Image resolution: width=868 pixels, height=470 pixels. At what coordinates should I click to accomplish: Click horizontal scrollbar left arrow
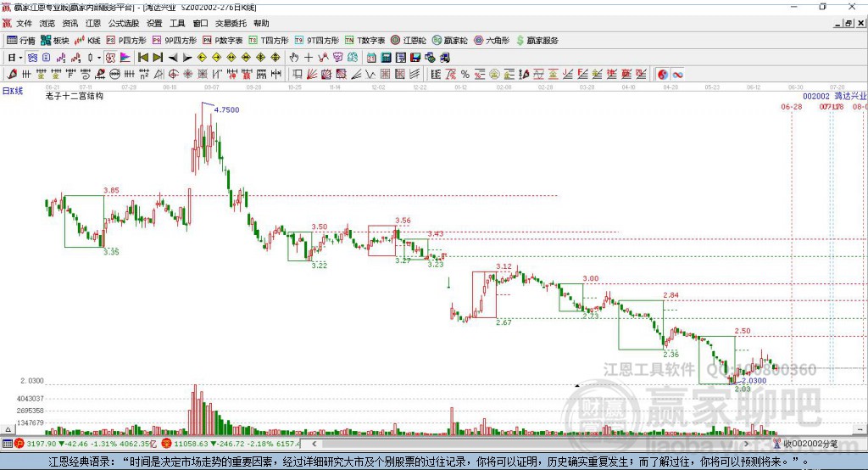coord(314,444)
